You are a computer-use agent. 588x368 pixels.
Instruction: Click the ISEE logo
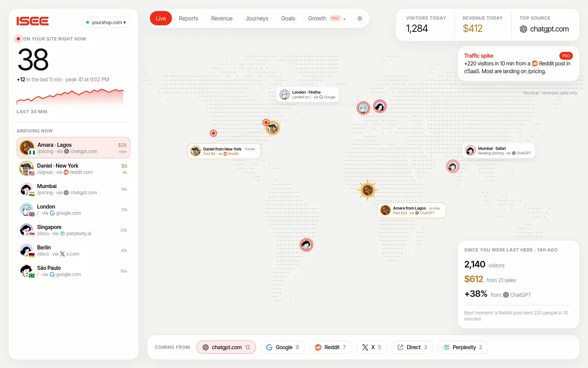[x=33, y=21]
